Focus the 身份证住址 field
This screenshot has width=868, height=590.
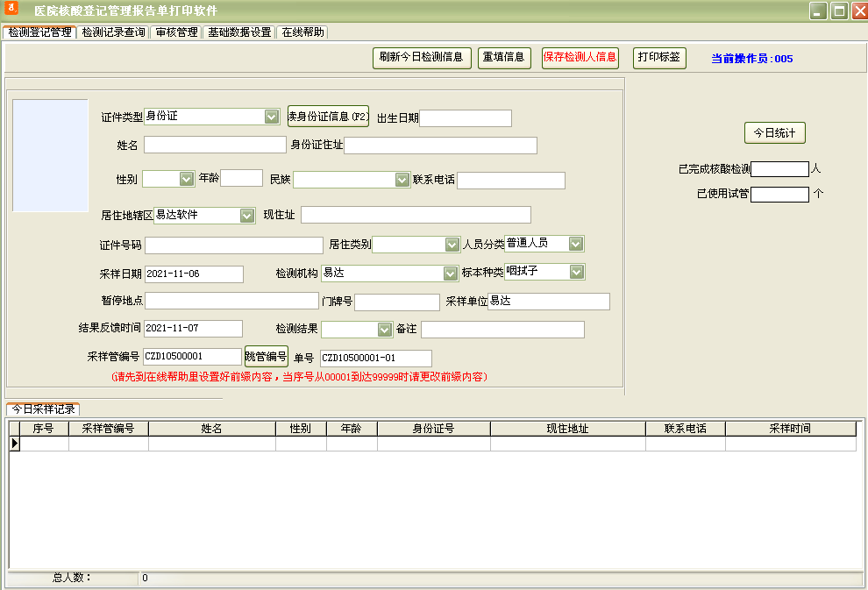[441, 146]
